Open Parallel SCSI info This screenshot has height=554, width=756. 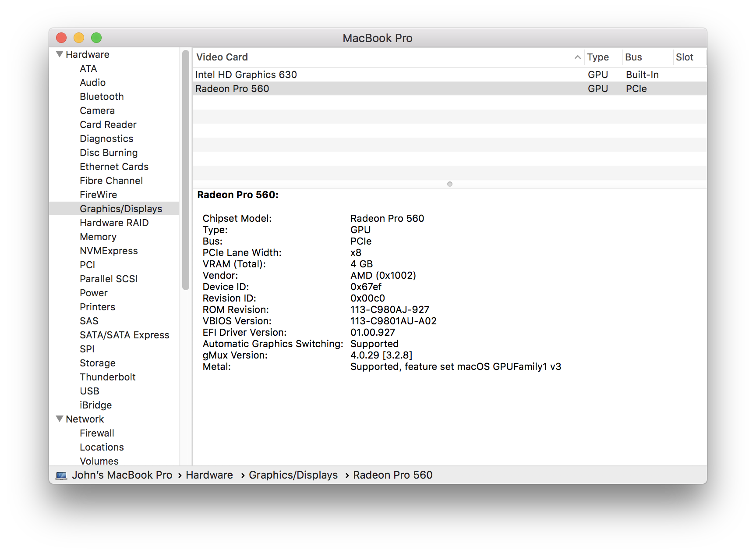[109, 279]
